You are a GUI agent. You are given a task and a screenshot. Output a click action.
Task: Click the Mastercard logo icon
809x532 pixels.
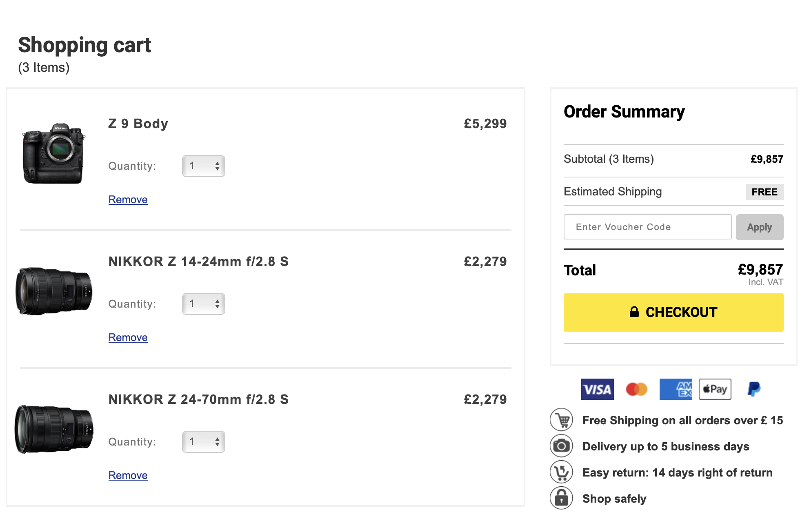pyautogui.click(x=636, y=389)
